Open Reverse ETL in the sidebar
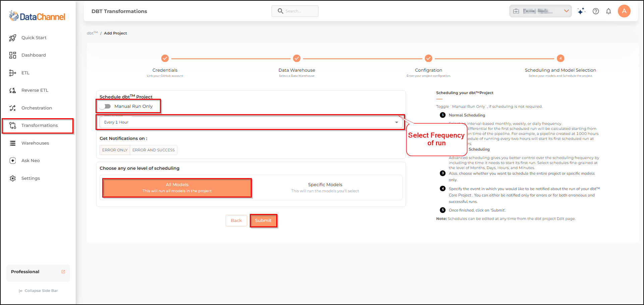 pyautogui.click(x=35, y=90)
